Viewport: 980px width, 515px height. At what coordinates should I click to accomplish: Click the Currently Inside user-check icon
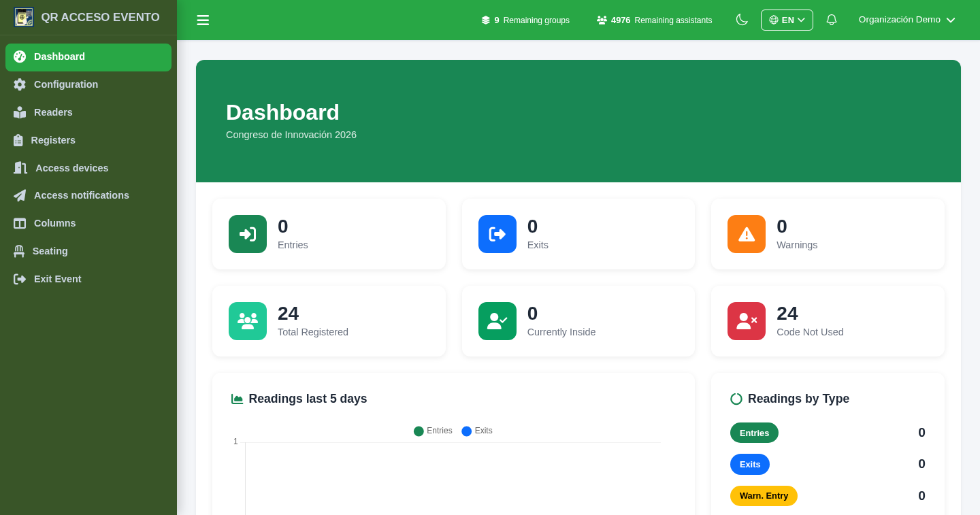(x=497, y=321)
